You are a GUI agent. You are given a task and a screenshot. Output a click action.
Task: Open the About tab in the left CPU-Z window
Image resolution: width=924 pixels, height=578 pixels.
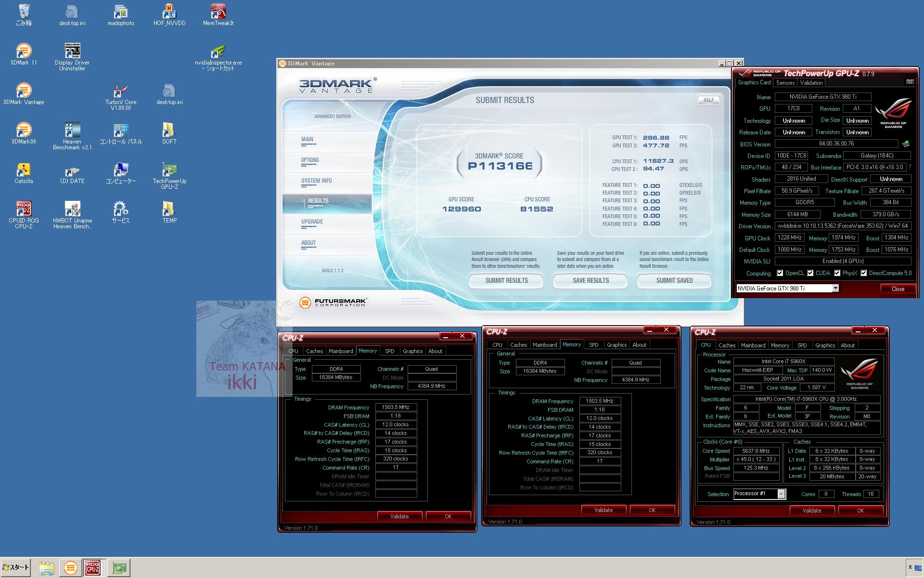[x=436, y=351]
